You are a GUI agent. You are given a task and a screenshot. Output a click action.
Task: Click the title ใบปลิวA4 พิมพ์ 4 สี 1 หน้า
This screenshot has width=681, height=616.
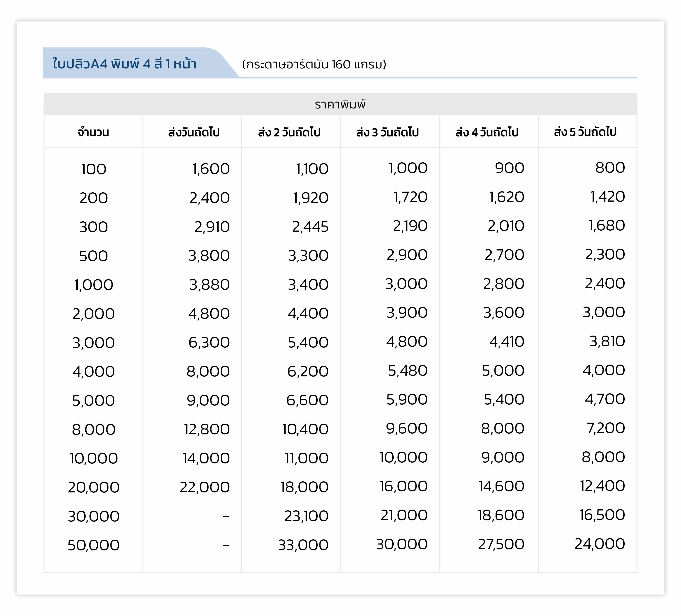coord(124,64)
